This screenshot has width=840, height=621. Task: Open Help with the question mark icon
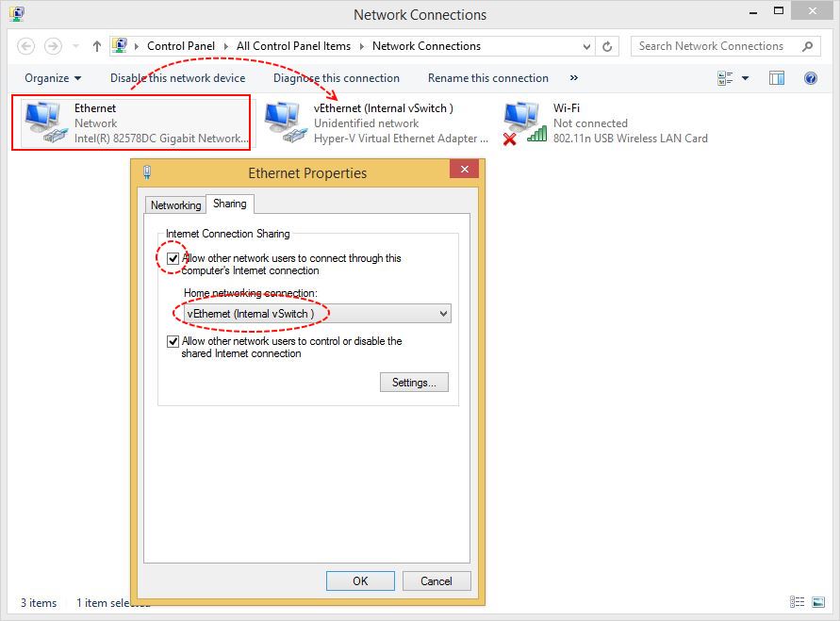click(811, 78)
